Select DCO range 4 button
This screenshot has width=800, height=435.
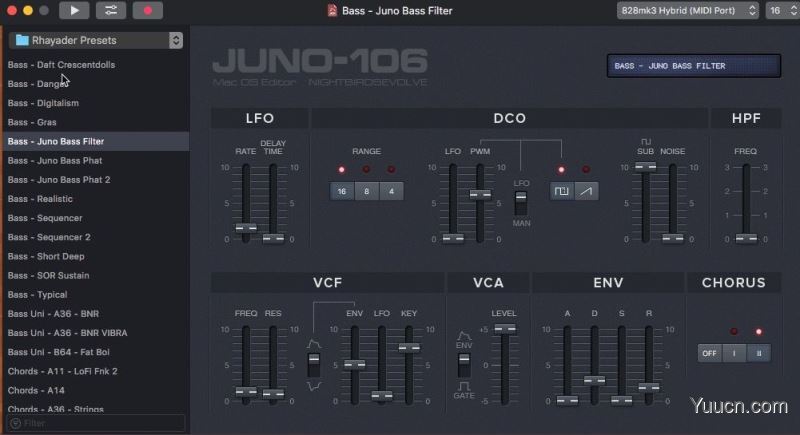click(391, 191)
